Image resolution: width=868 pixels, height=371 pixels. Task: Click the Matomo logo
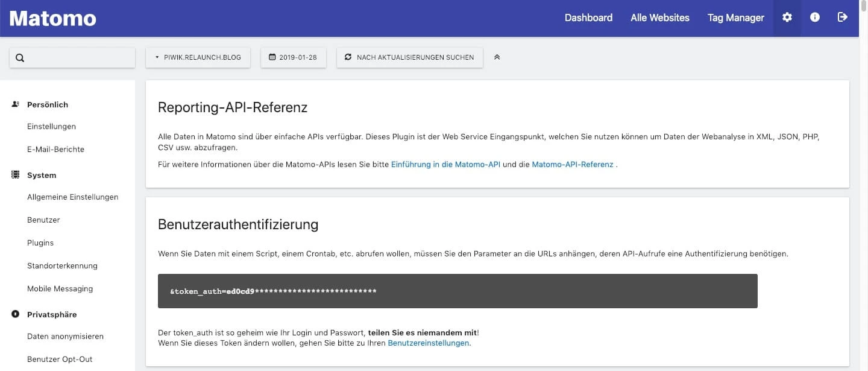point(53,18)
